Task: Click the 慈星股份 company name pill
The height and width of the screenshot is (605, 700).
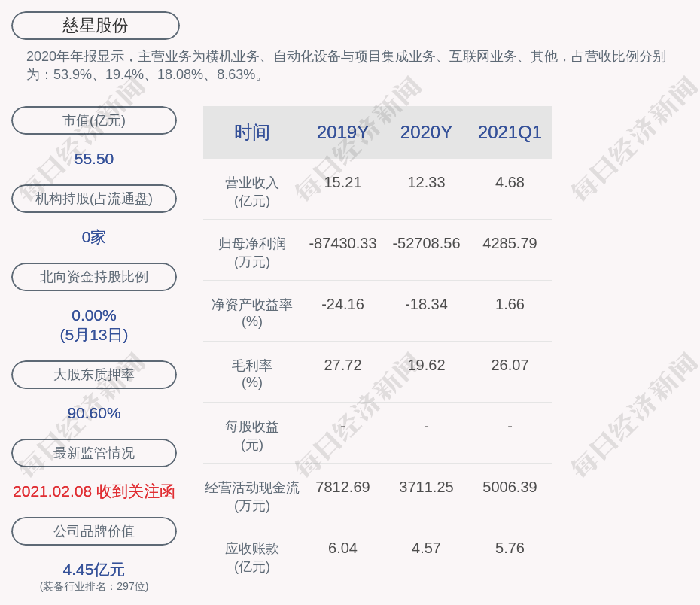Action: click(x=96, y=26)
